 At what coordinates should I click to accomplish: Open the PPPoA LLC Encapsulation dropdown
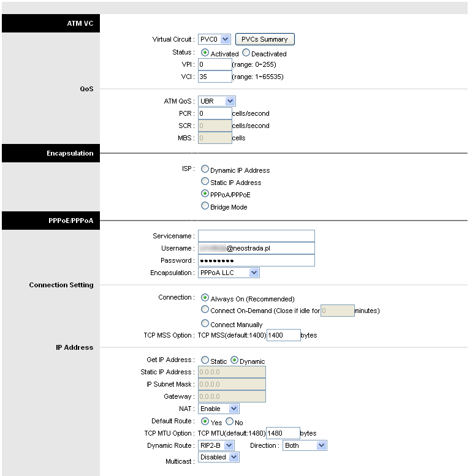click(229, 273)
